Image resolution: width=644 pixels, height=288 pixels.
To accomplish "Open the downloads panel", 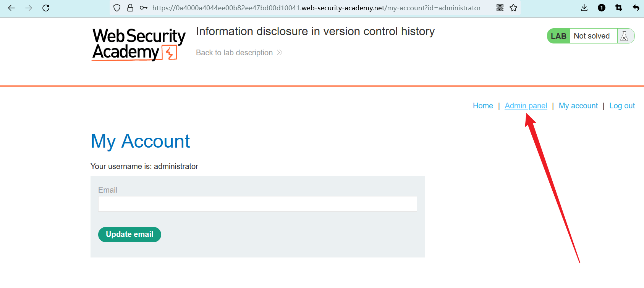I will tap(584, 8).
